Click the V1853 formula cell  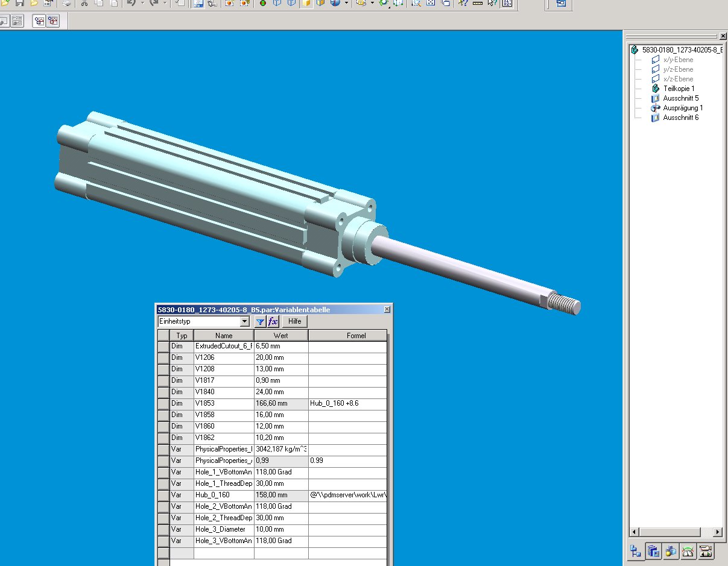coord(347,403)
